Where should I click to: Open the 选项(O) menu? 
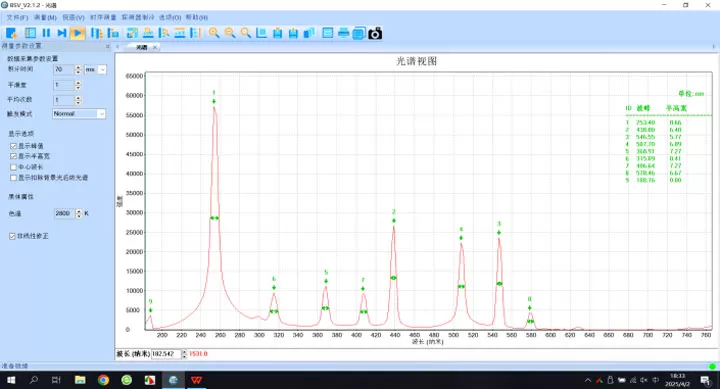coord(170,17)
